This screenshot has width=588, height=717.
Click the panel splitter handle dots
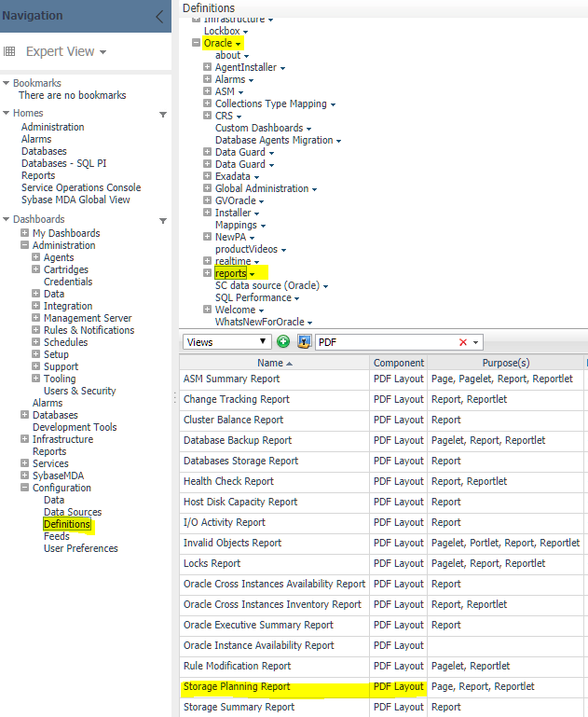click(x=174, y=397)
